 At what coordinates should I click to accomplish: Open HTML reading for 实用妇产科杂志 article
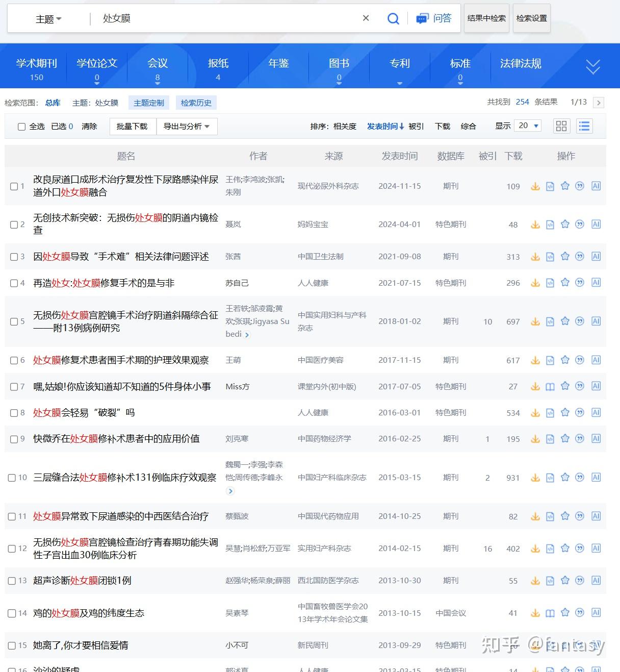(x=550, y=549)
